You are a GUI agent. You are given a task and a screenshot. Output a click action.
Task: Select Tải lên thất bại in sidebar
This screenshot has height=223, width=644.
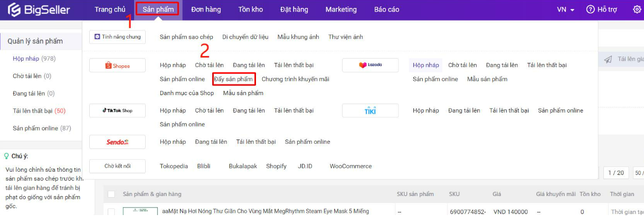click(x=39, y=110)
